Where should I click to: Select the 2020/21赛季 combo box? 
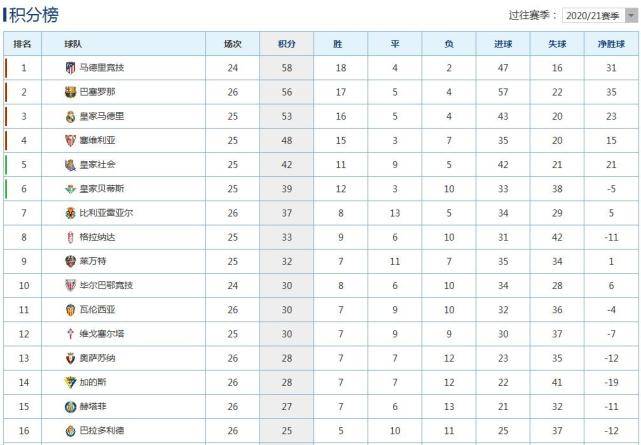pos(600,16)
